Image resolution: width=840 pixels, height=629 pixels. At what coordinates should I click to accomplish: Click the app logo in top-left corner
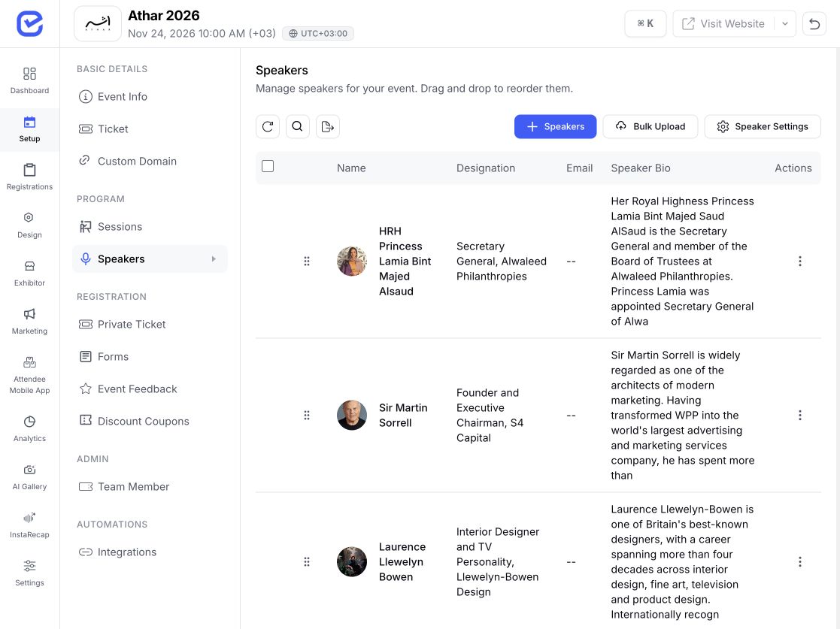tap(29, 23)
